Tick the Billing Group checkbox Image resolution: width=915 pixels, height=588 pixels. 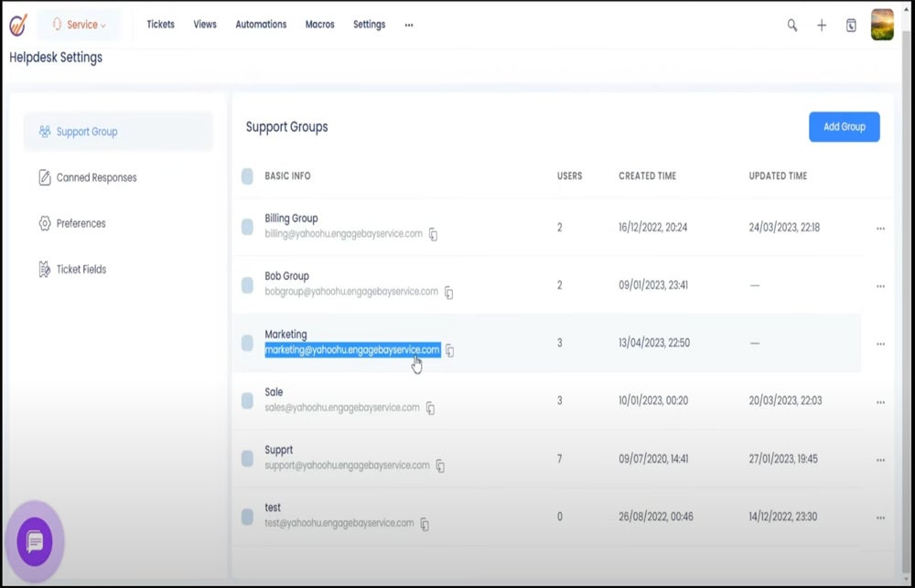[x=247, y=227]
